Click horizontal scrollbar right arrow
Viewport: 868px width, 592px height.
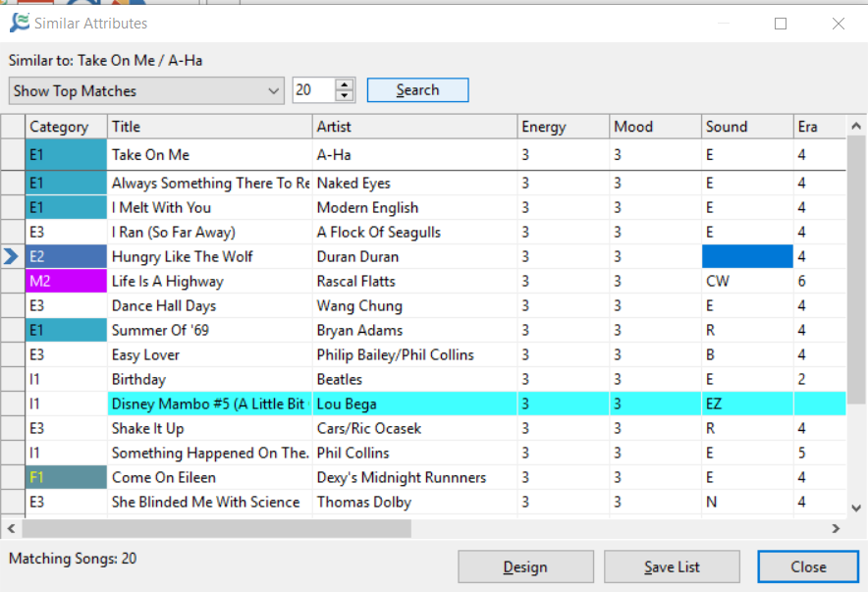[836, 528]
